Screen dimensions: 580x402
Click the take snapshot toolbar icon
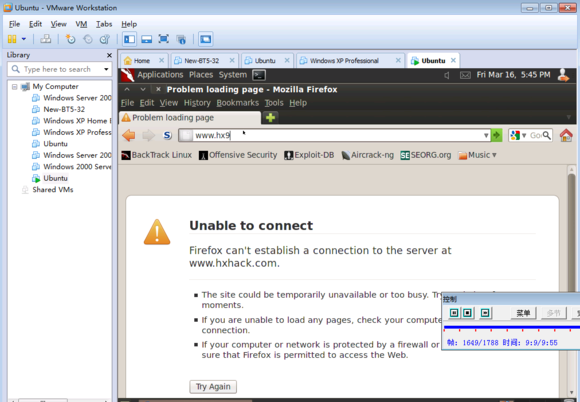70,39
